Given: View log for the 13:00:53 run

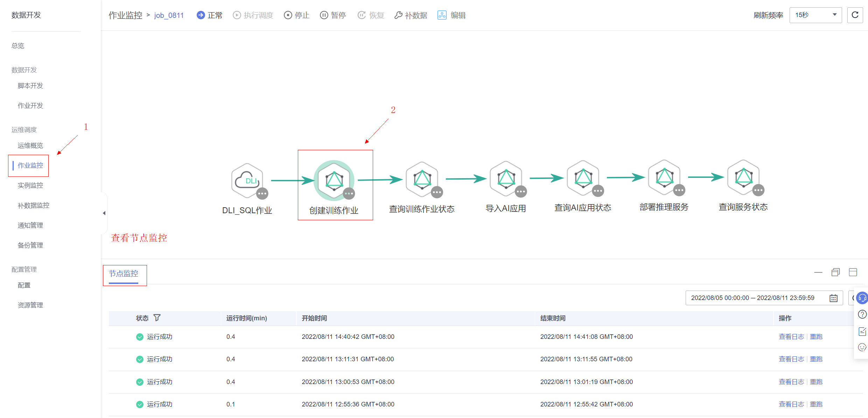Looking at the screenshot, I should tap(791, 382).
